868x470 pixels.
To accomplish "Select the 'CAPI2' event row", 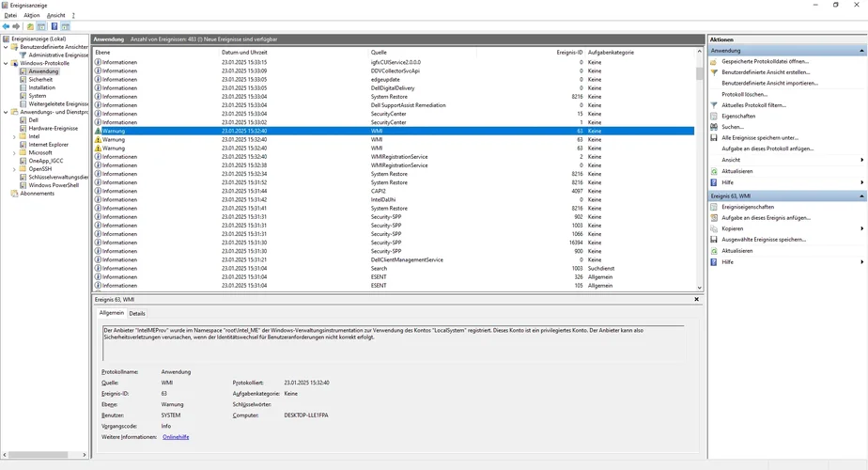I will (x=393, y=191).
